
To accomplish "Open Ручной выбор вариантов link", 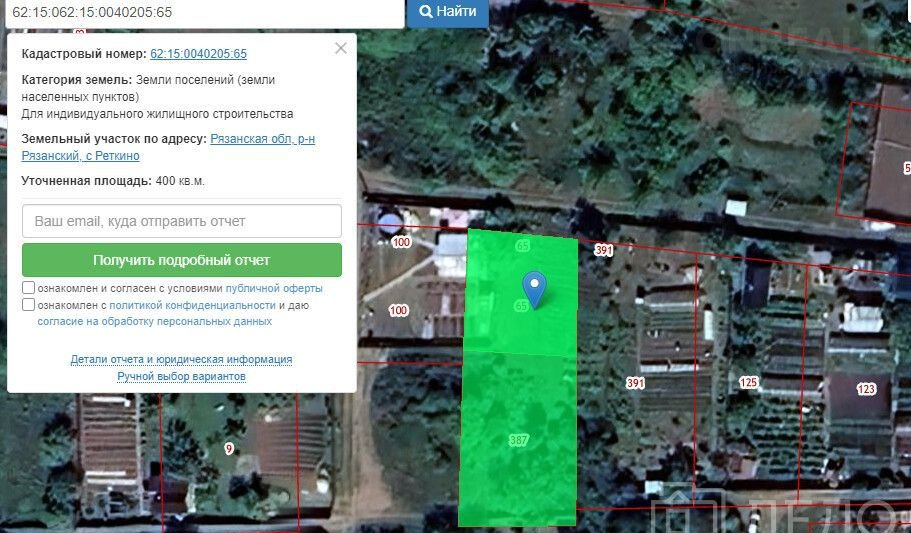I will coord(181,376).
